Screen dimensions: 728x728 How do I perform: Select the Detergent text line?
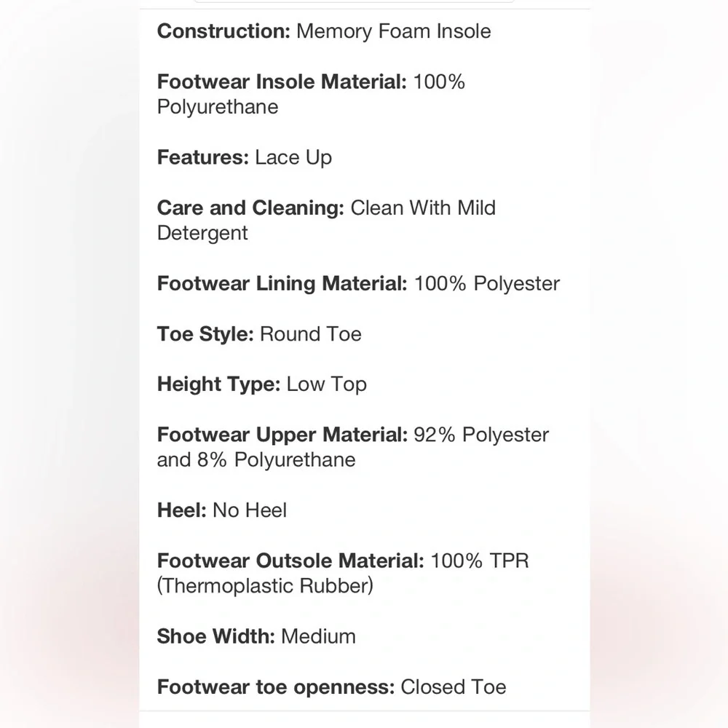click(202, 233)
